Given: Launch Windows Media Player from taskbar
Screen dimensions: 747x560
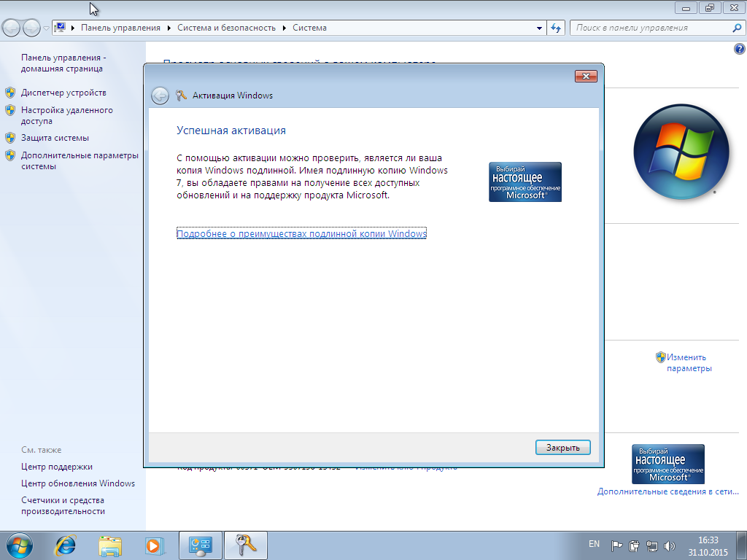Looking at the screenshot, I should (x=155, y=545).
